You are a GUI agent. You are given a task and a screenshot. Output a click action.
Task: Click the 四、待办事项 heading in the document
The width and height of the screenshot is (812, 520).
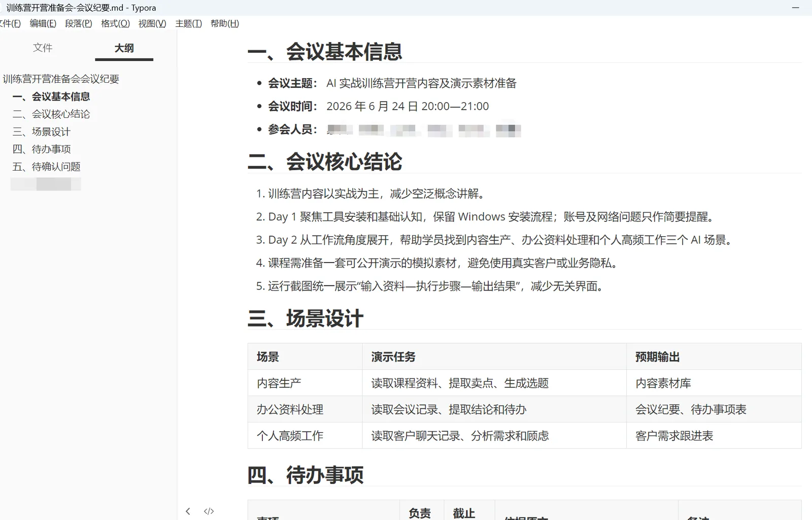pyautogui.click(x=306, y=475)
